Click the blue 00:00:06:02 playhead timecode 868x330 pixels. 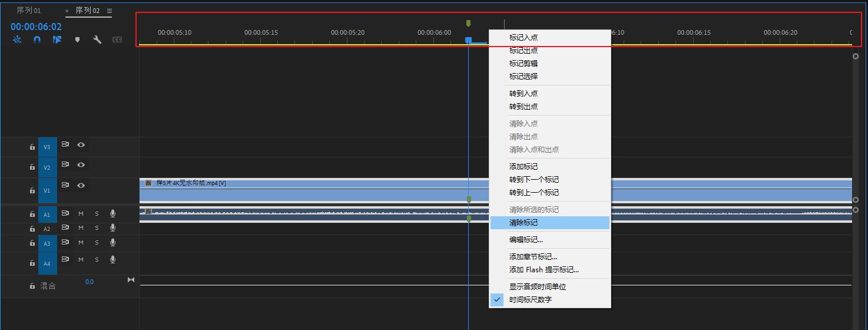(x=36, y=27)
